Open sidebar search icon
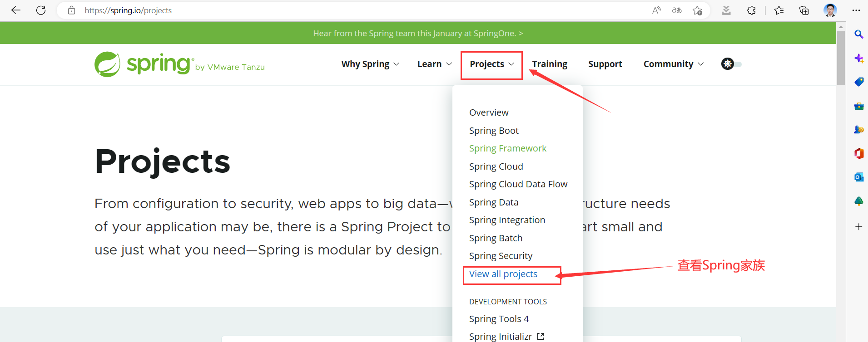This screenshot has width=868, height=342. click(x=858, y=34)
